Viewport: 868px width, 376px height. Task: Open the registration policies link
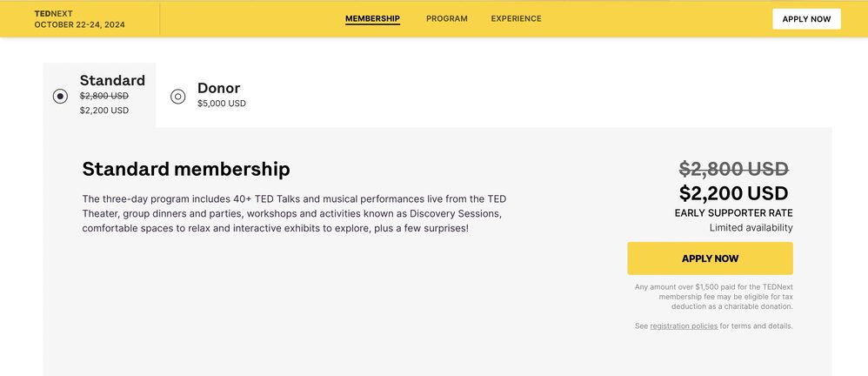pyautogui.click(x=684, y=326)
